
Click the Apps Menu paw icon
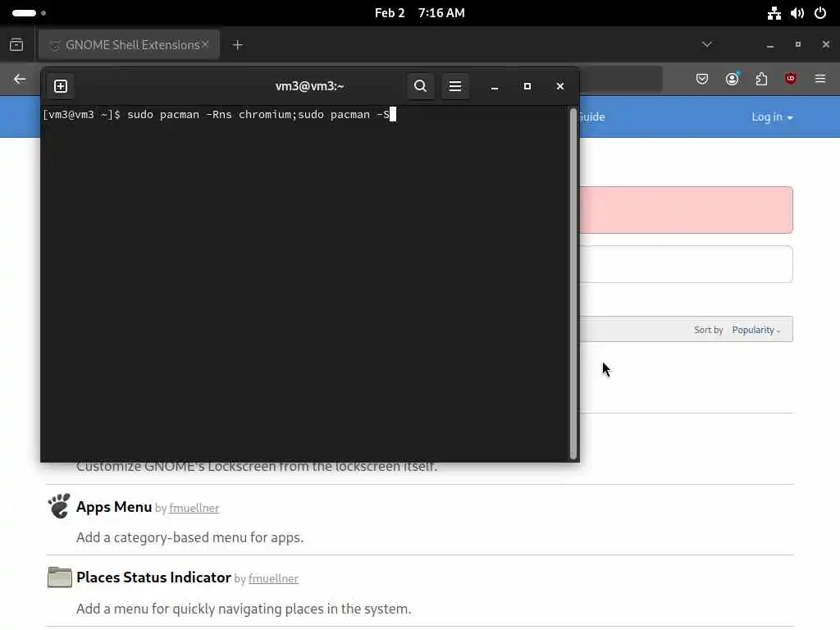pyautogui.click(x=59, y=506)
